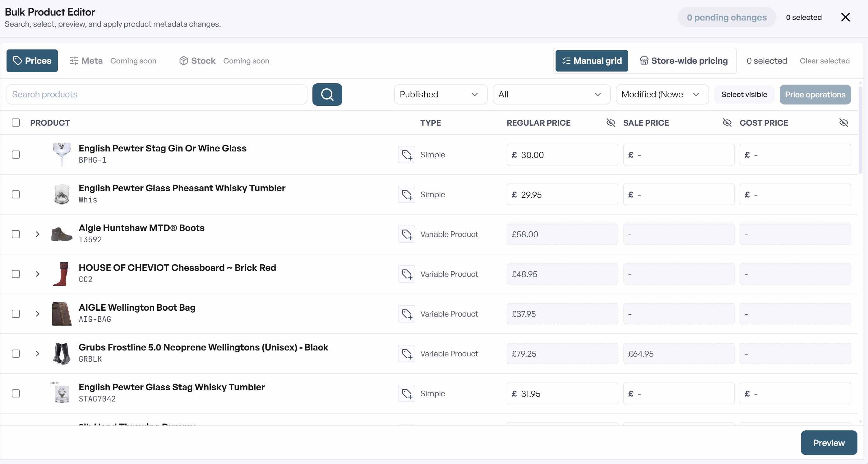Activate the Manual grid view
This screenshot has width=868, height=464.
point(592,61)
